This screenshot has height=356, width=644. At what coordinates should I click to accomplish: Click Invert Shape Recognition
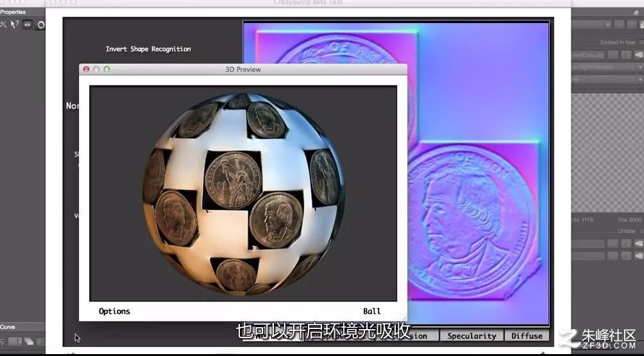(x=148, y=49)
